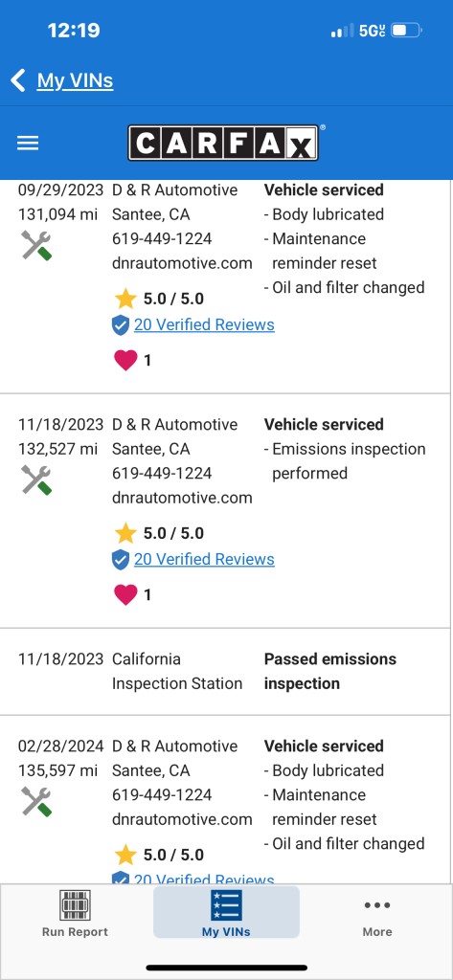Viewport: 453px width, 980px height.
Task: Tap the verified shield icon in 11/18/2023 entry
Action: pos(120,559)
